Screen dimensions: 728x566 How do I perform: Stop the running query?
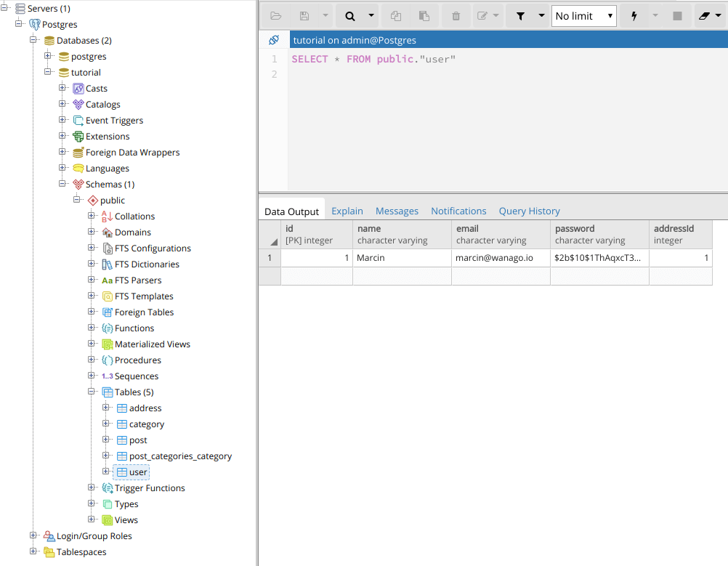pos(677,15)
